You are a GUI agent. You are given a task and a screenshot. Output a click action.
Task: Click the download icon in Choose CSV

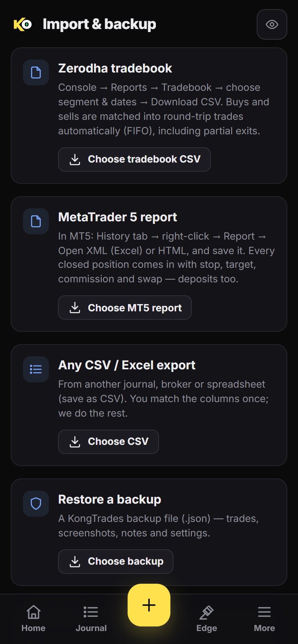(x=75, y=442)
